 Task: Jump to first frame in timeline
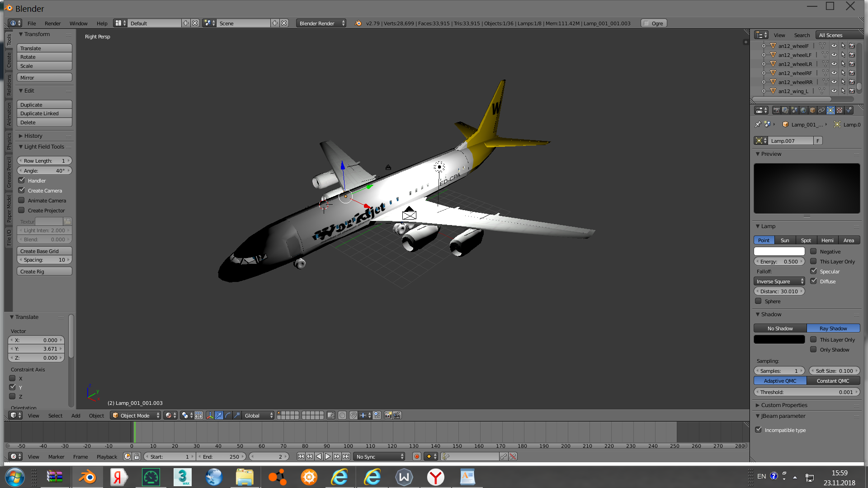(x=301, y=456)
